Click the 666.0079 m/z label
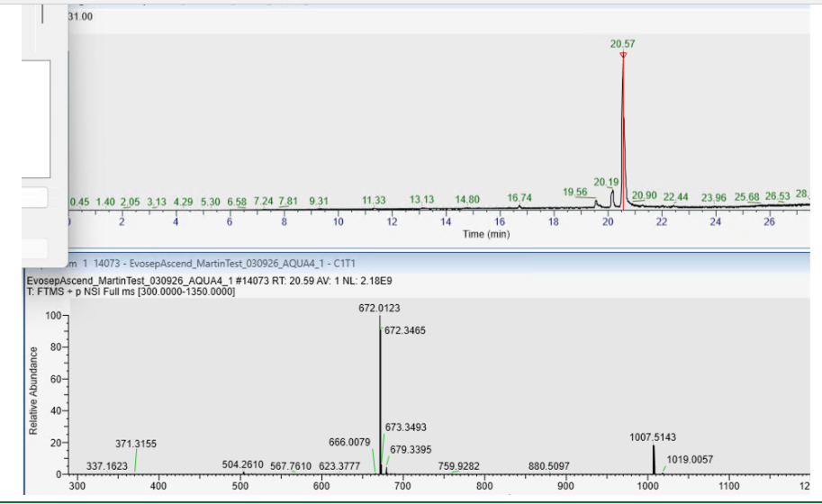This screenshot has height=504, width=822. [x=350, y=442]
